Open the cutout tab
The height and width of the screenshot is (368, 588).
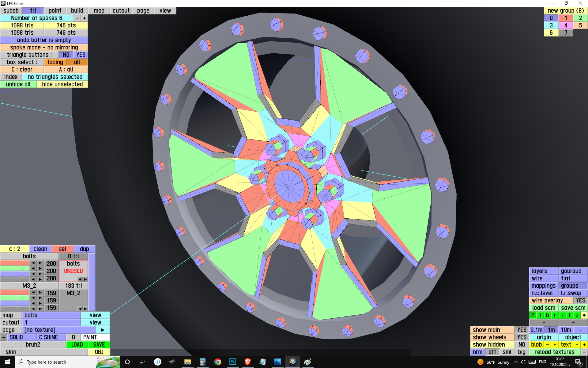[x=121, y=11]
